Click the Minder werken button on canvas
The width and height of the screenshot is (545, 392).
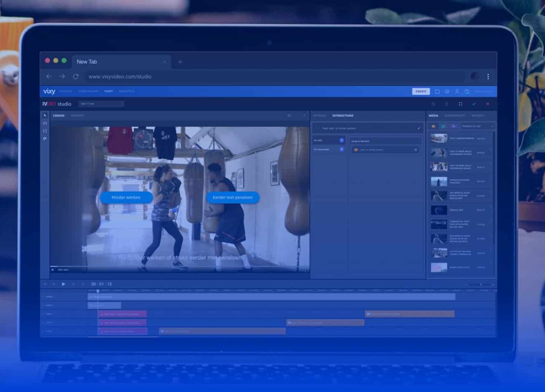tap(126, 197)
